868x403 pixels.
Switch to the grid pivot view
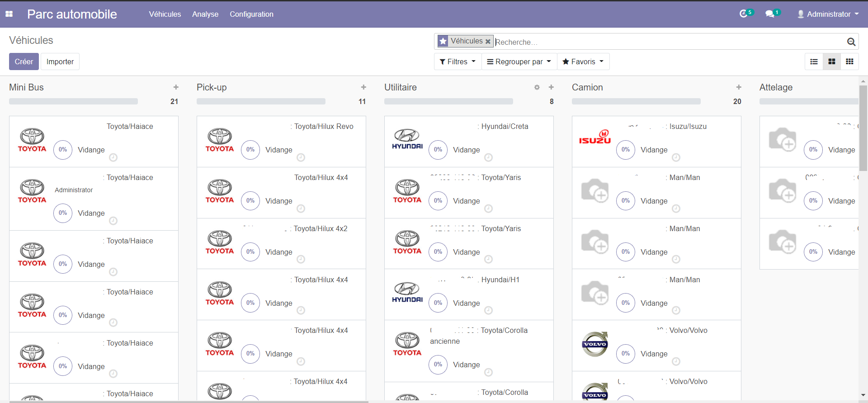click(849, 62)
